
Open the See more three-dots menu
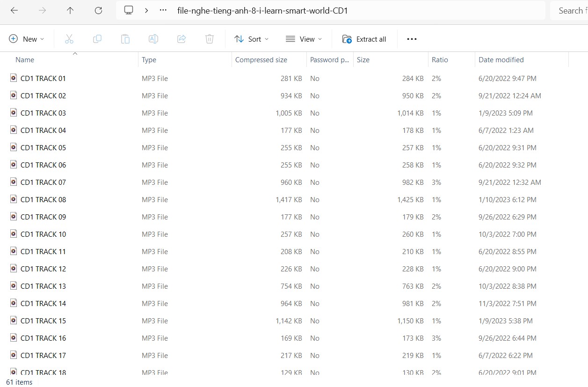(x=412, y=39)
